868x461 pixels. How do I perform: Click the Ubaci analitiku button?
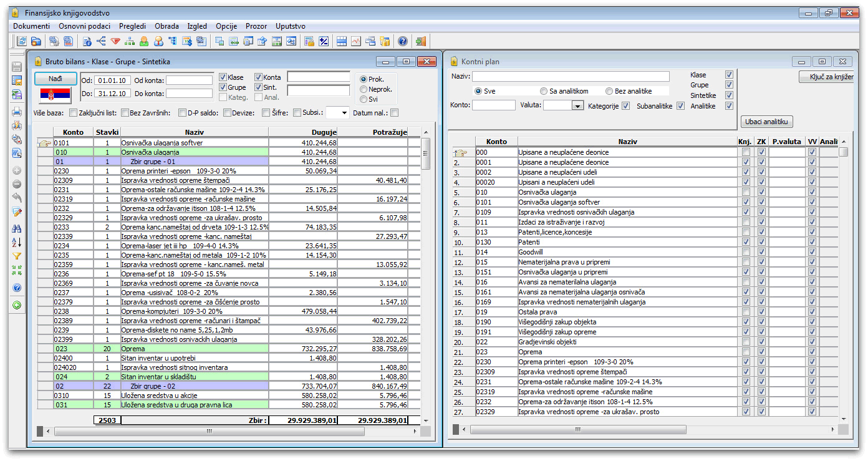point(768,122)
